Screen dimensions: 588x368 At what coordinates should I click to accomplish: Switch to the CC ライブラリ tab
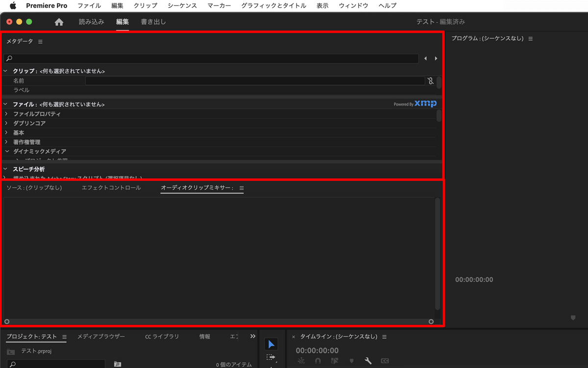point(162,337)
